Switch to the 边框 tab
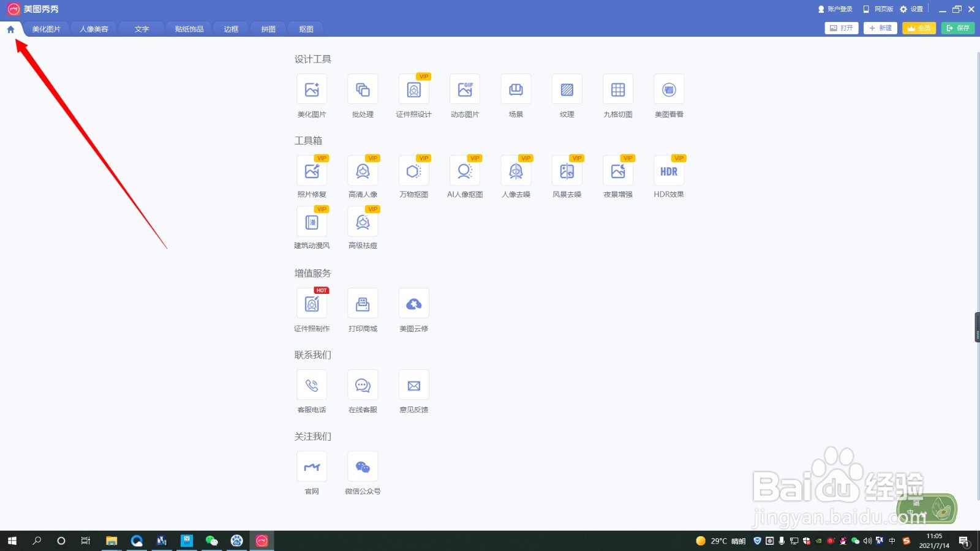This screenshot has height=551, width=980. click(231, 29)
